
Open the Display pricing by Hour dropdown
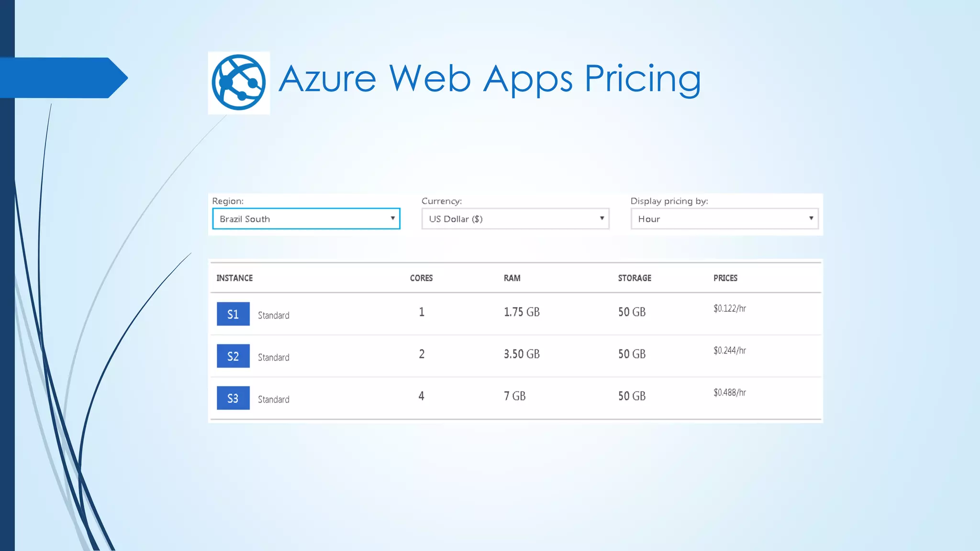click(x=724, y=219)
